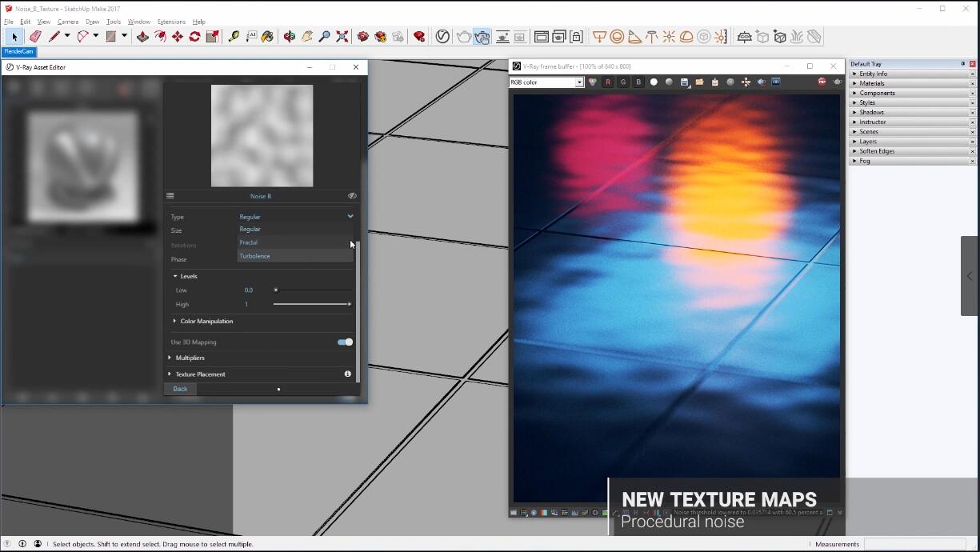The width and height of the screenshot is (980, 552).
Task: Toggle the Use 3D Mapping switch
Action: (345, 342)
